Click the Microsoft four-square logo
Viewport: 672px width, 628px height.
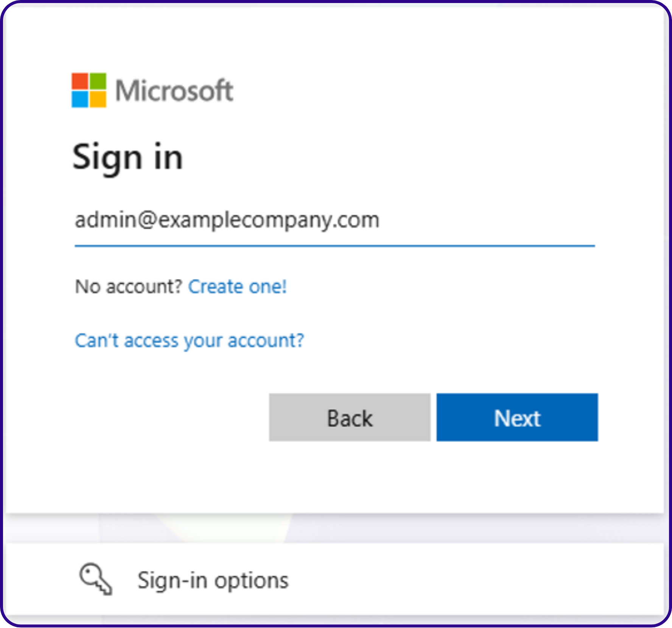pyautogui.click(x=89, y=90)
